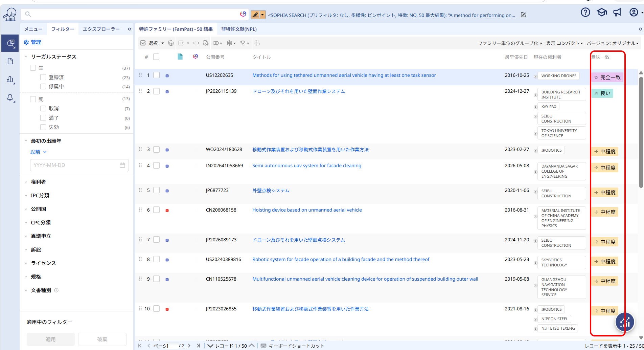Click the floating analytics chart button
The image size is (644, 350).
(625, 322)
